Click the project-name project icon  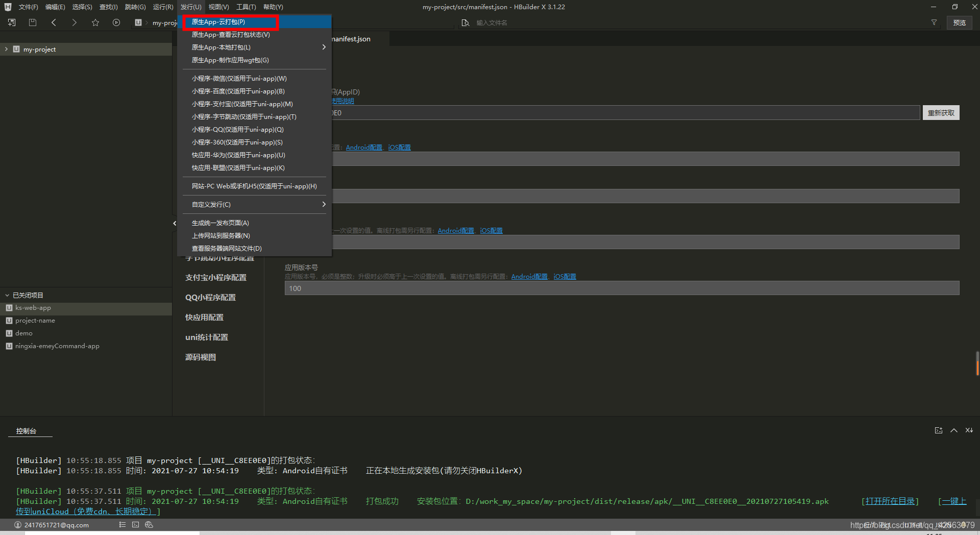pos(9,321)
